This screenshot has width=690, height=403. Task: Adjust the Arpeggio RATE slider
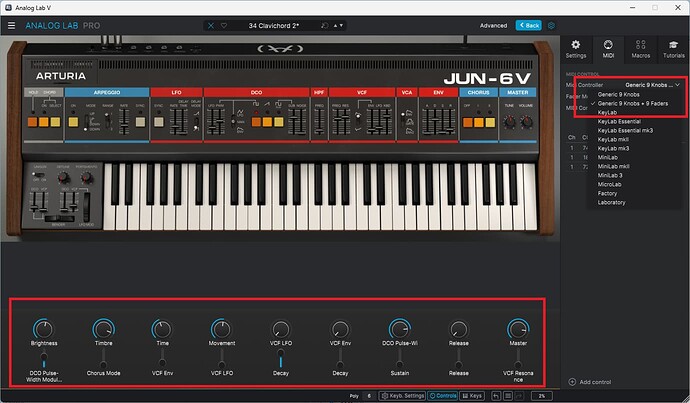point(125,122)
